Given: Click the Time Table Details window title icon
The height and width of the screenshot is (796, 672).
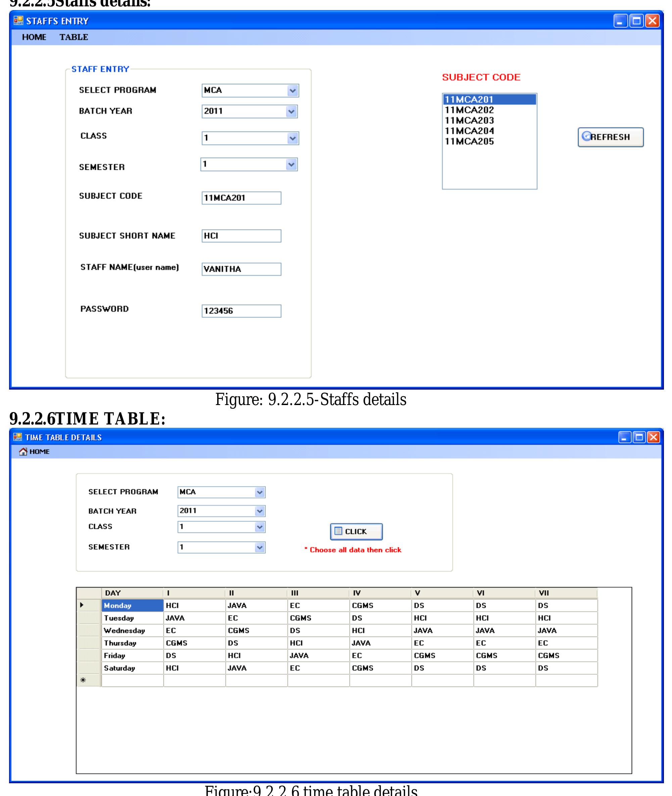Looking at the screenshot, I should [17, 437].
